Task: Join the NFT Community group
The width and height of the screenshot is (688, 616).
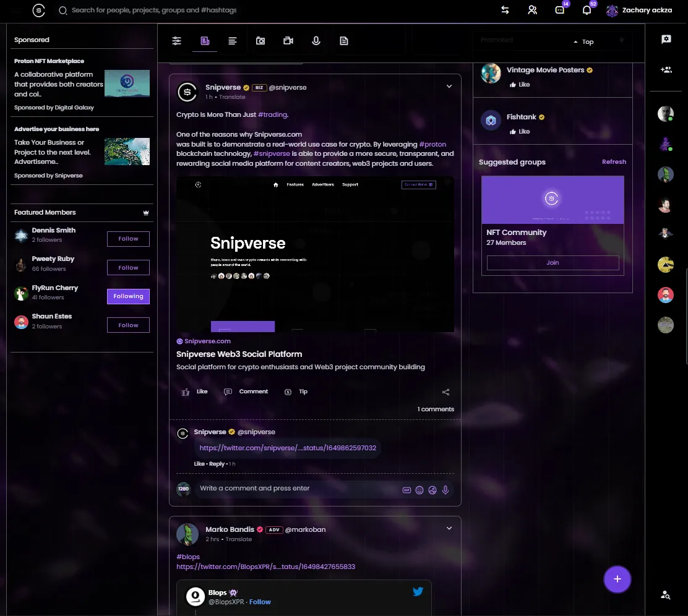Action: [x=553, y=263]
